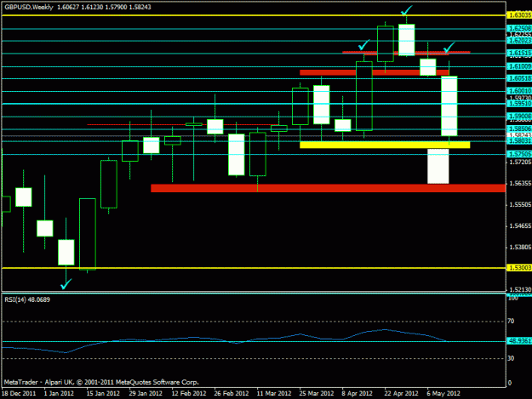This screenshot has width=532, height=399.
Task: Select the wide red rectangle near 1.56355
Action: (x=328, y=188)
